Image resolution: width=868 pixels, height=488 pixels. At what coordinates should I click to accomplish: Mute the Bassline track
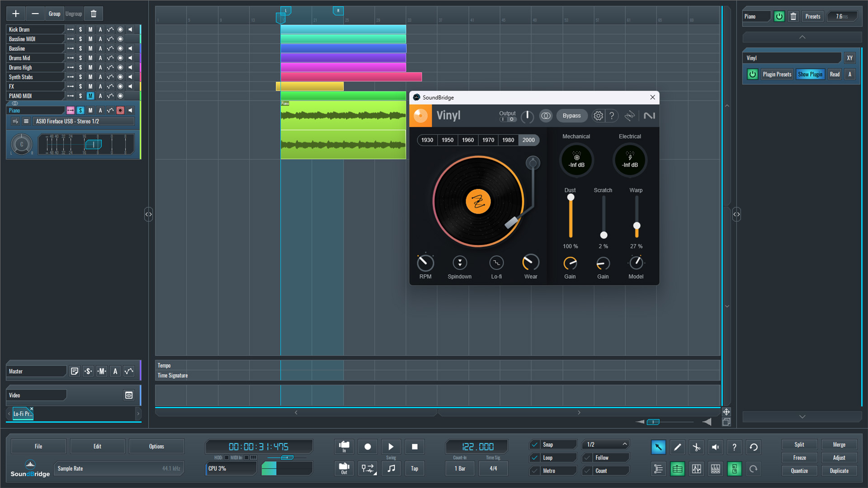90,48
